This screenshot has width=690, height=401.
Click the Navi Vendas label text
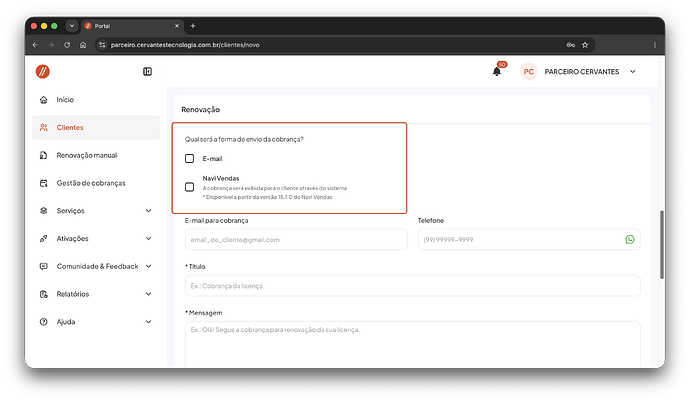(x=221, y=178)
